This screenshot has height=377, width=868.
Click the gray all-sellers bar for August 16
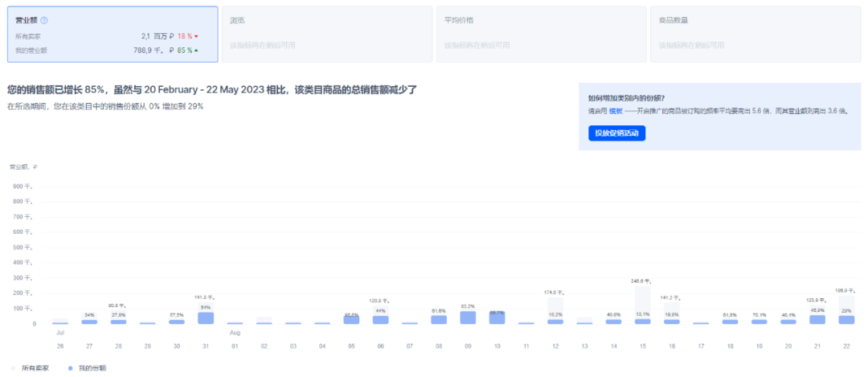tap(671, 310)
